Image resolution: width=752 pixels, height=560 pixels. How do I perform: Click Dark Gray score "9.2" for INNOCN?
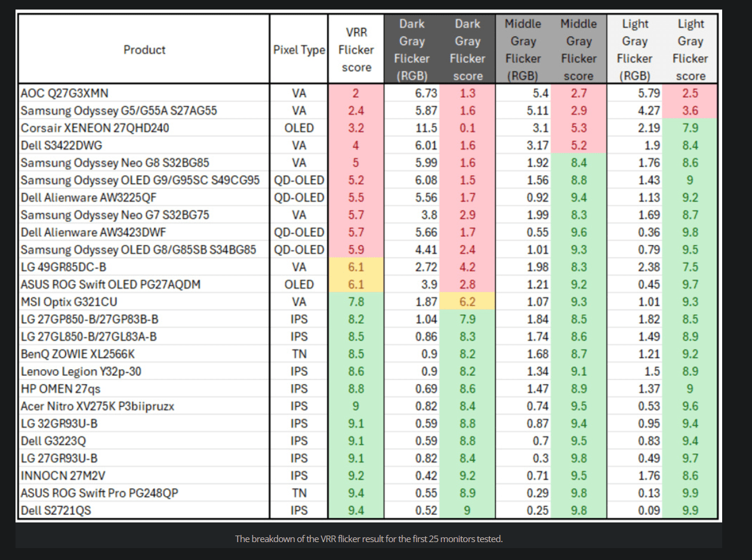467,475
